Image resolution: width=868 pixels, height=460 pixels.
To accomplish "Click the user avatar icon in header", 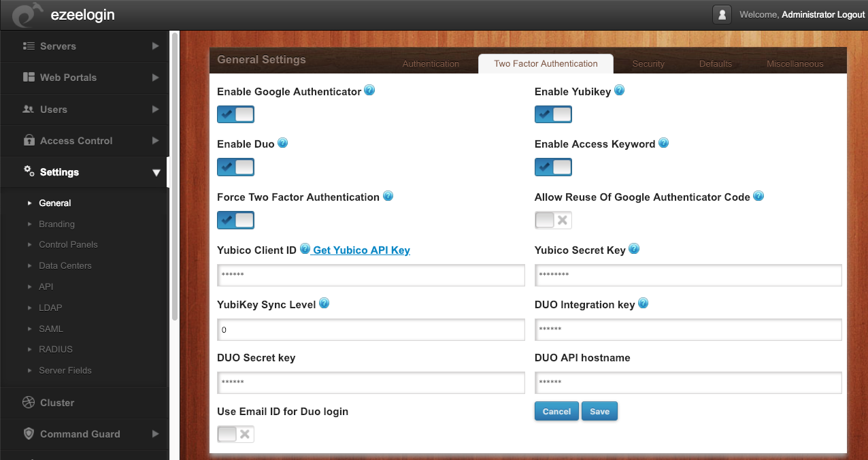I will [722, 14].
